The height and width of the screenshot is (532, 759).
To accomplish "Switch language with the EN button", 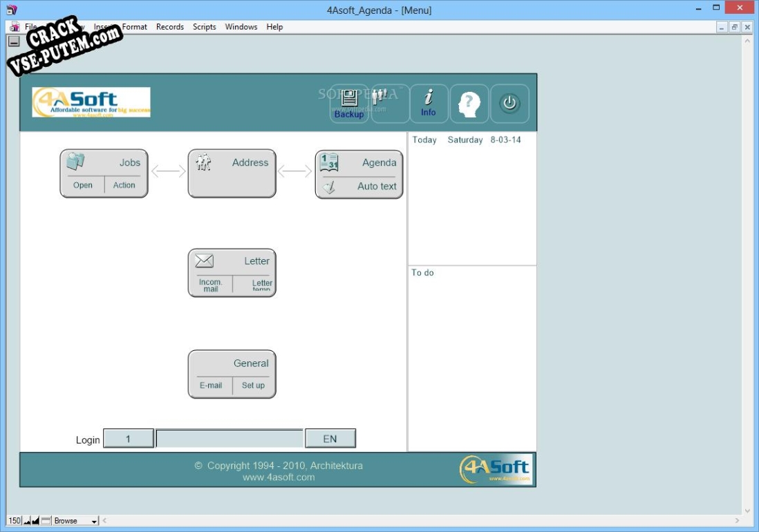I will coord(330,439).
